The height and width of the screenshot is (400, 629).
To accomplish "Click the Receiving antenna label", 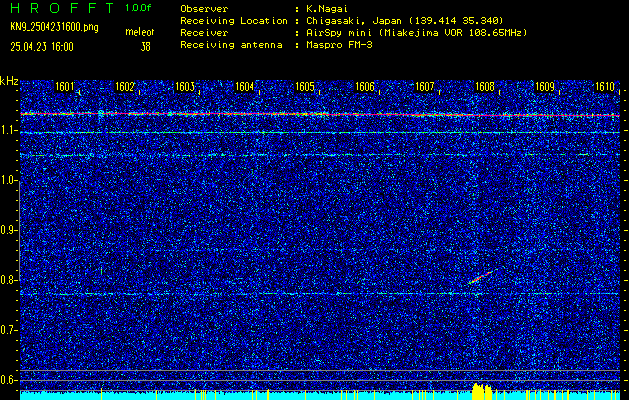I will [x=231, y=45].
